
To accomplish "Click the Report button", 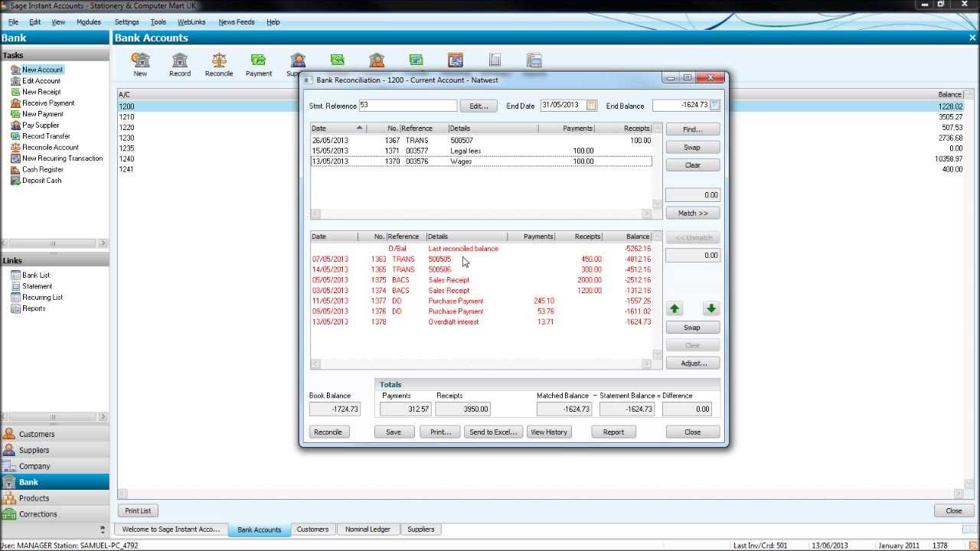I will (613, 432).
